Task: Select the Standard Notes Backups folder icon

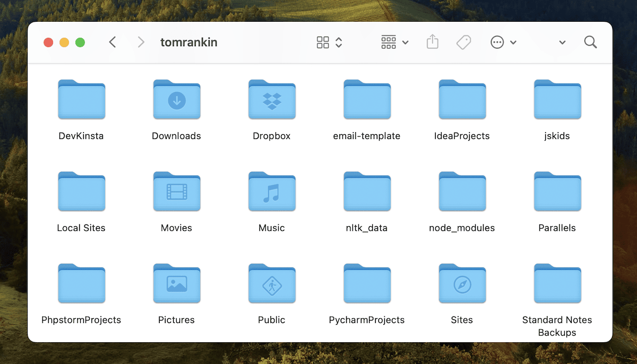Action: [x=557, y=283]
